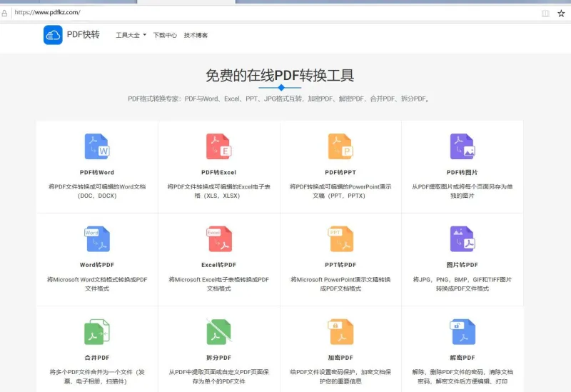The image size is (571, 392).
Task: Click description starting 将多个PDF文件合并
Action: (97, 377)
